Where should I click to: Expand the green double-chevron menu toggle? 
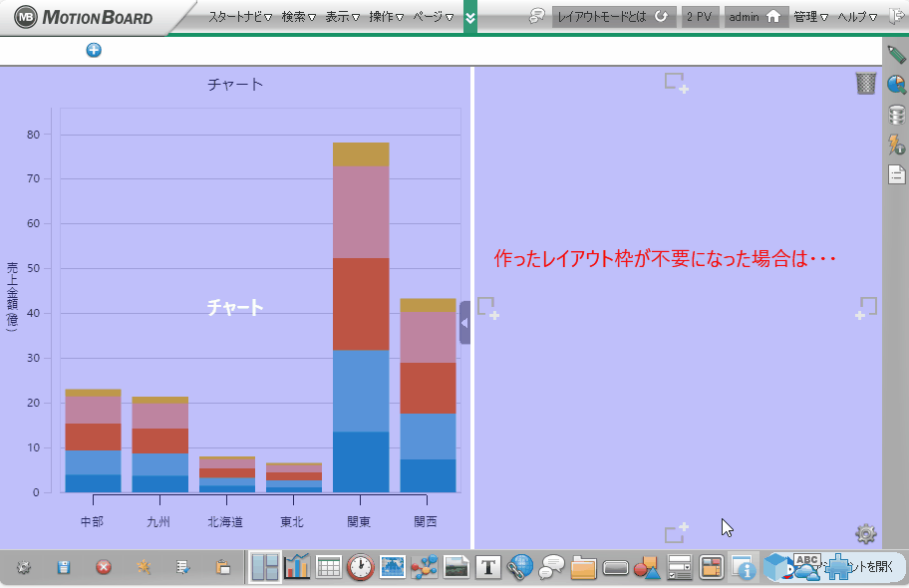tap(470, 17)
